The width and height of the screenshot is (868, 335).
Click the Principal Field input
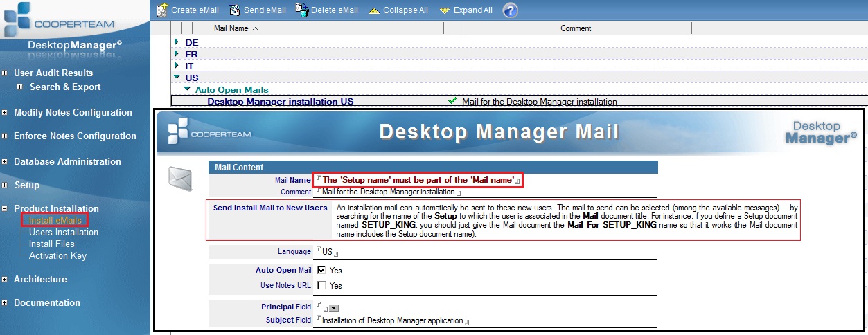point(322,307)
